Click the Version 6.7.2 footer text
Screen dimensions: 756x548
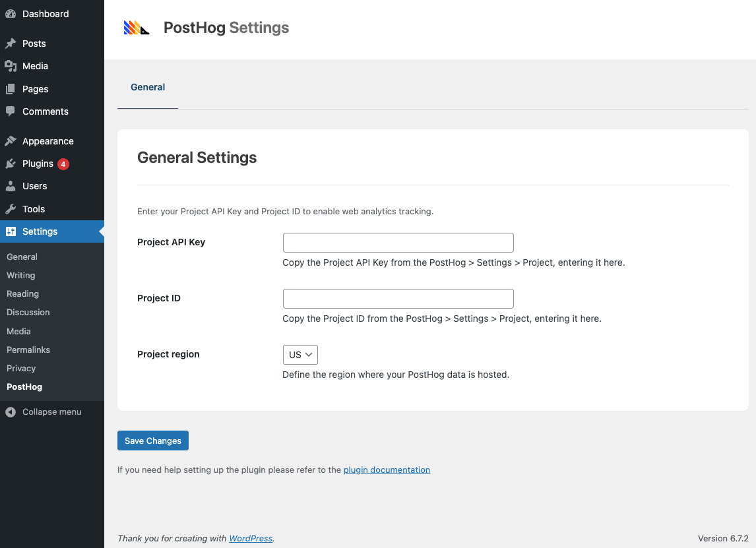click(723, 538)
